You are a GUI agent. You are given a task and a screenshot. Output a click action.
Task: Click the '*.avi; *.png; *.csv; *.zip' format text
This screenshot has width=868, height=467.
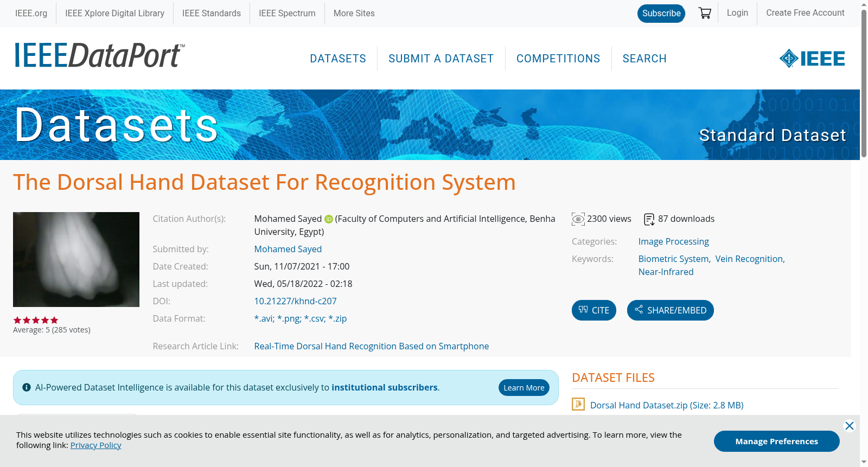pyautogui.click(x=301, y=318)
